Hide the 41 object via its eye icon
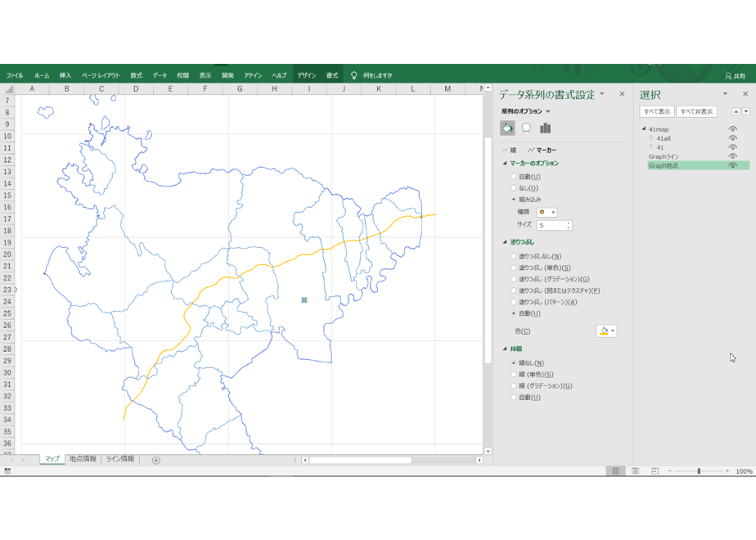This screenshot has height=540, width=756. (733, 147)
